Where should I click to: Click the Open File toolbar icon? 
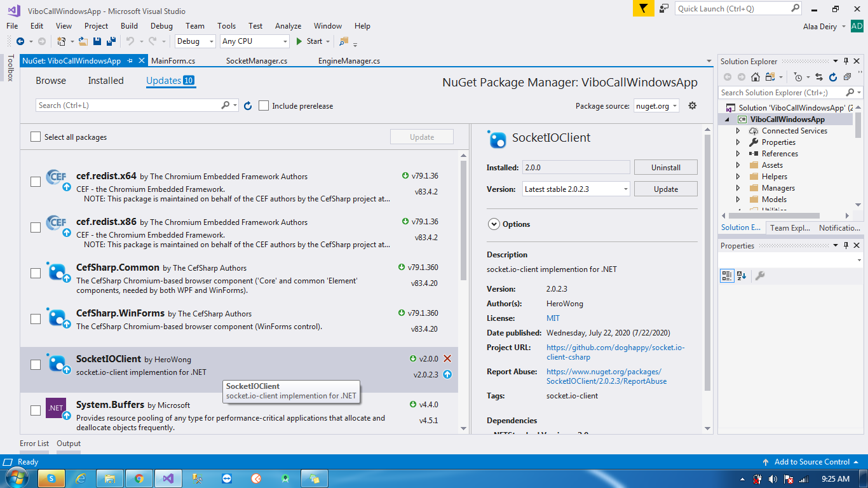tap(83, 41)
